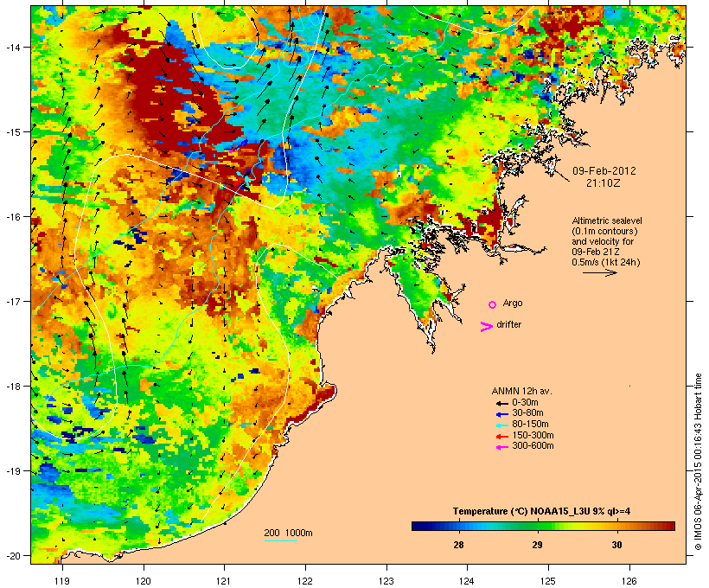709x588 pixels.
Task: Click the magenta 300-600m legend arrow
Action: click(501, 447)
